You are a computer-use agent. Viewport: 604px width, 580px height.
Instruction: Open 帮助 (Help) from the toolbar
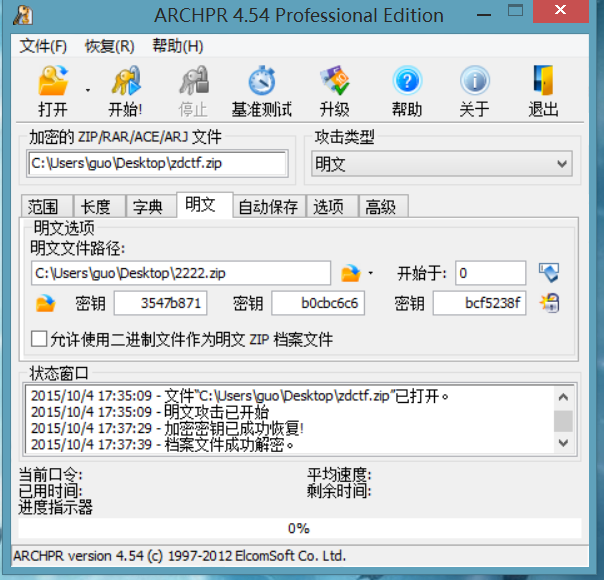coord(406,82)
